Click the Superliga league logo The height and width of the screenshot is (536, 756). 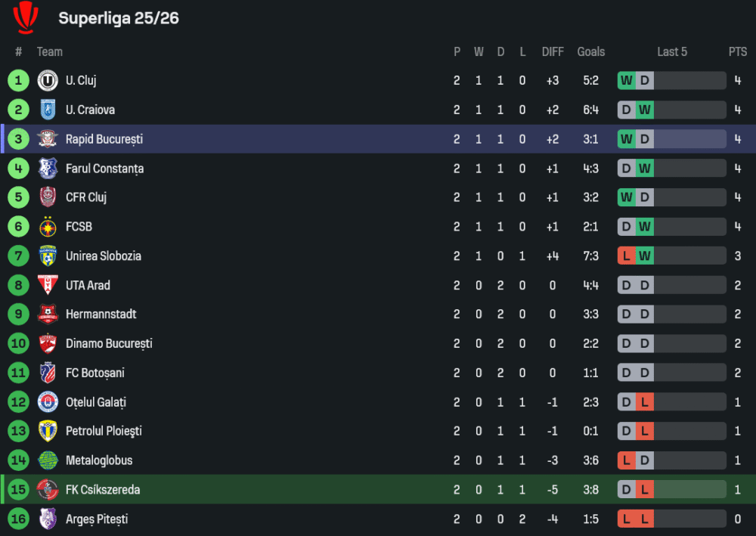[26, 17]
